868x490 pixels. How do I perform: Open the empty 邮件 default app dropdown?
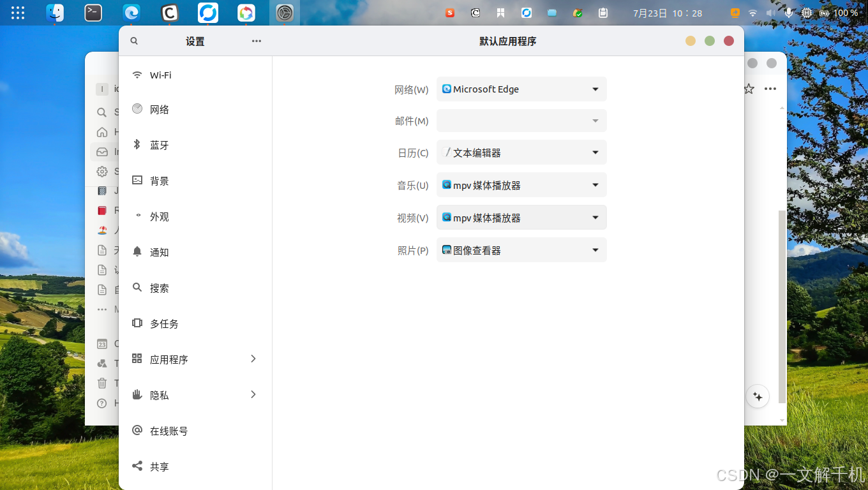tap(521, 121)
